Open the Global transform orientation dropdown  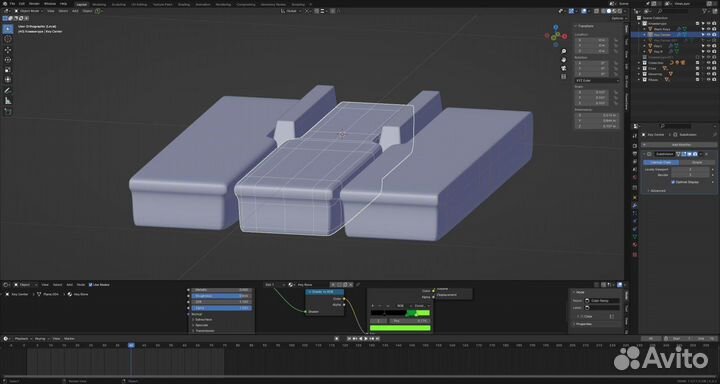291,11
